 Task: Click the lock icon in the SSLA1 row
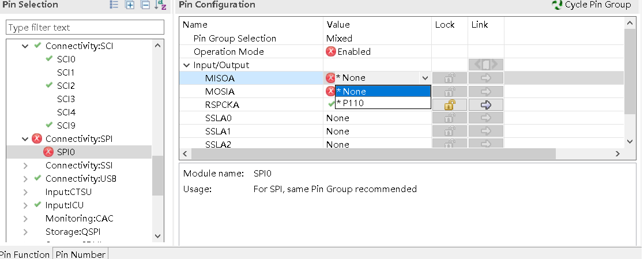pos(449,131)
